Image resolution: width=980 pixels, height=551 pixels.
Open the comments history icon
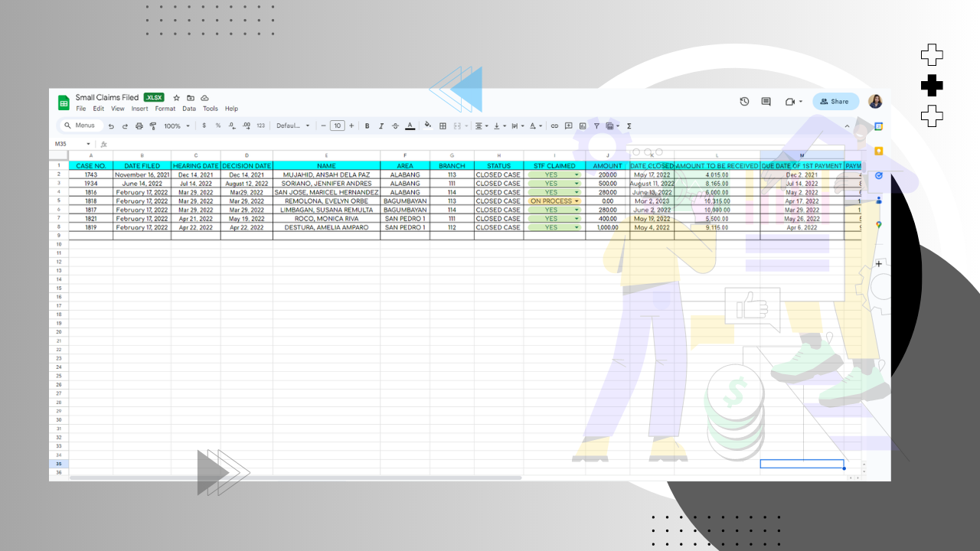point(766,101)
